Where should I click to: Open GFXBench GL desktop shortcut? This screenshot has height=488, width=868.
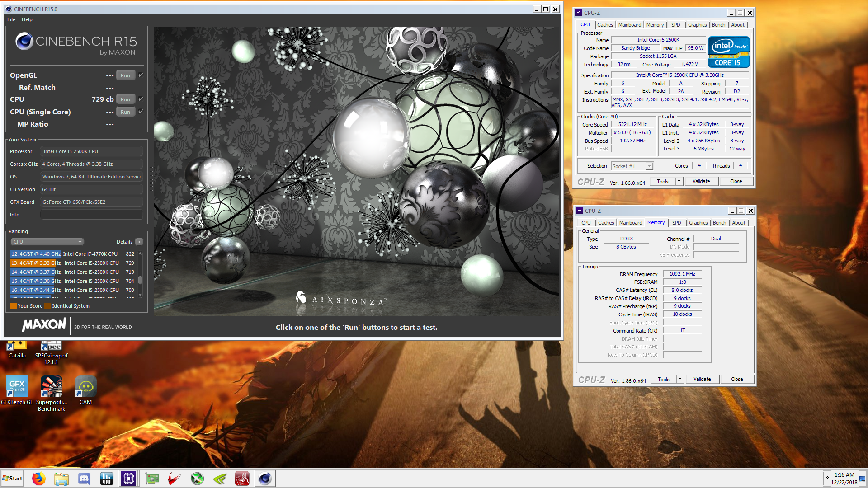click(17, 390)
